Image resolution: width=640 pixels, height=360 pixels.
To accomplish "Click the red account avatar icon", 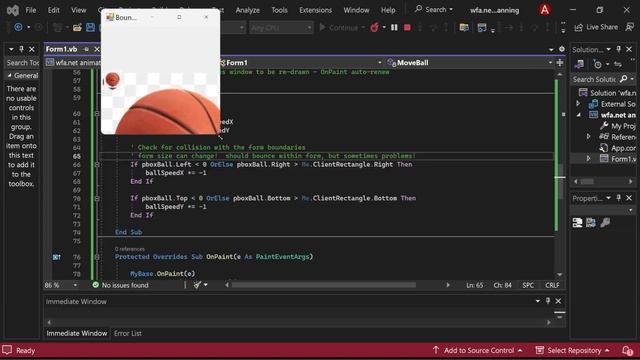I will pyautogui.click(x=545, y=10).
